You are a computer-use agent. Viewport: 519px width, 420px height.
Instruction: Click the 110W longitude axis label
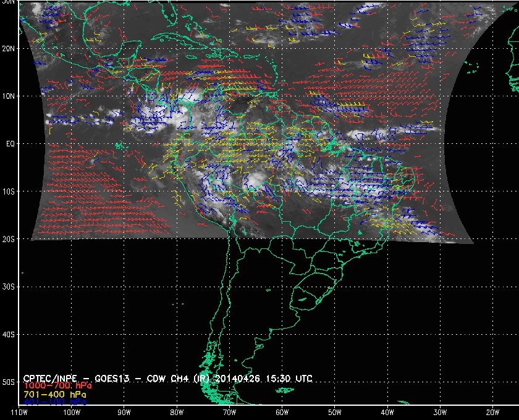click(19, 412)
